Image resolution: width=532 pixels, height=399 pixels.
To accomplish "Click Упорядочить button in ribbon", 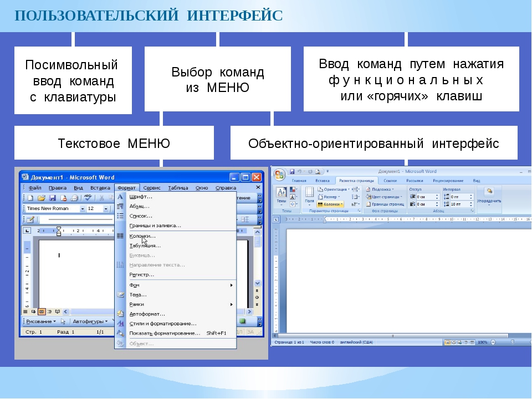I will (x=489, y=196).
